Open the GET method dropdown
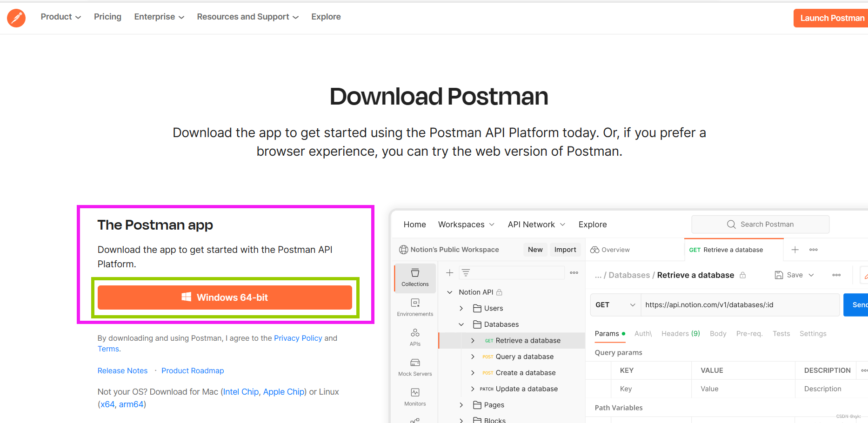 click(x=615, y=305)
